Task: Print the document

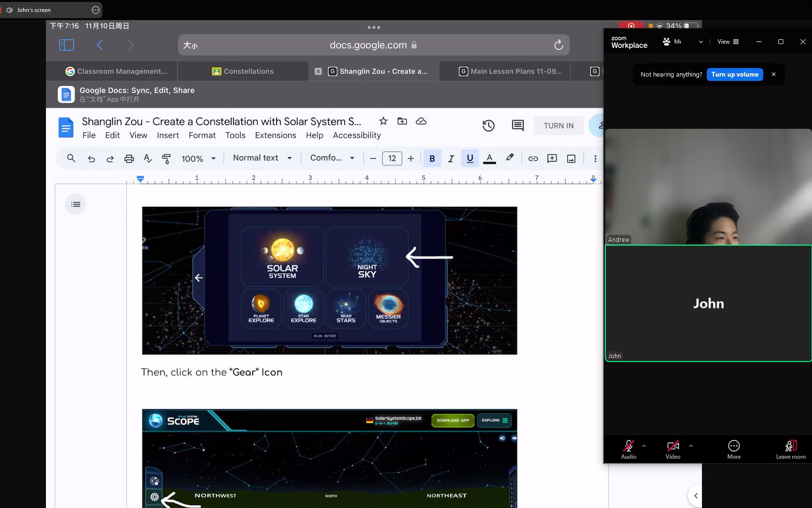Action: (129, 158)
